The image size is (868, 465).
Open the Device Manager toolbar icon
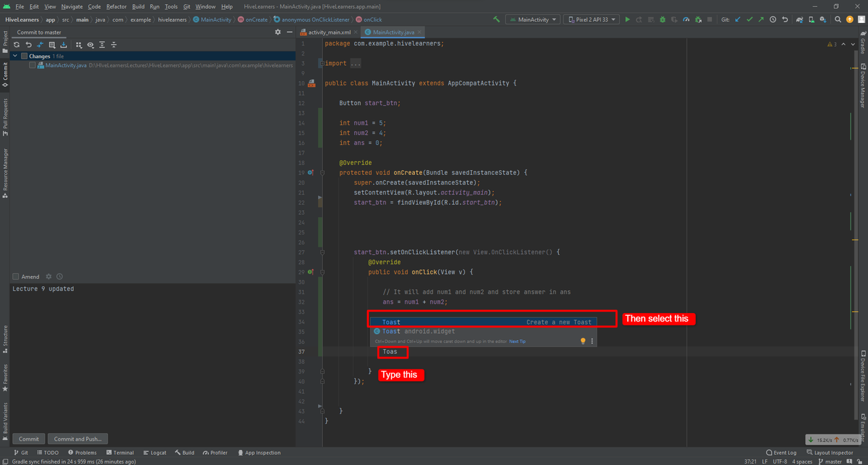click(811, 20)
